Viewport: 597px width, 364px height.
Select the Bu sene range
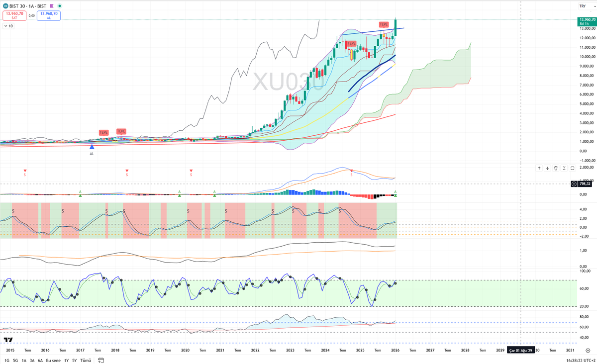tap(53, 361)
